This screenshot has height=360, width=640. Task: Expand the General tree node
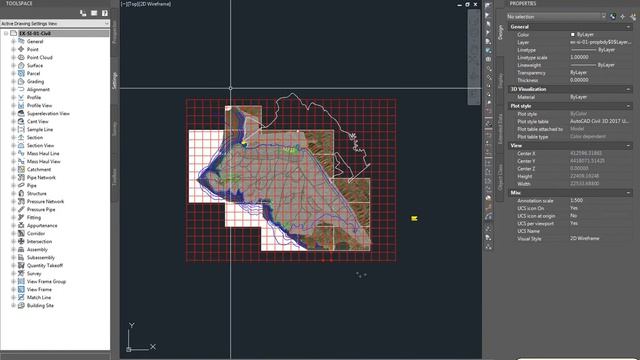(13, 42)
